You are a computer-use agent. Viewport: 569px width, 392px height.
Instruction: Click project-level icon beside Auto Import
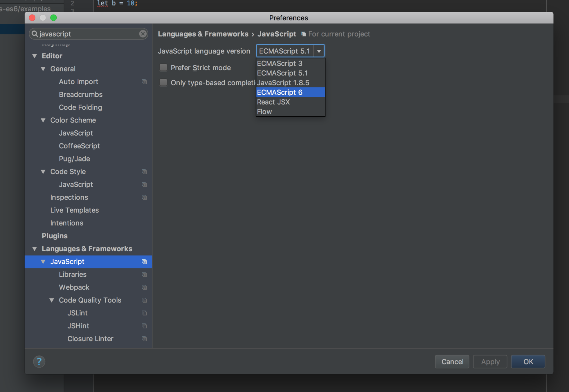pyautogui.click(x=144, y=82)
